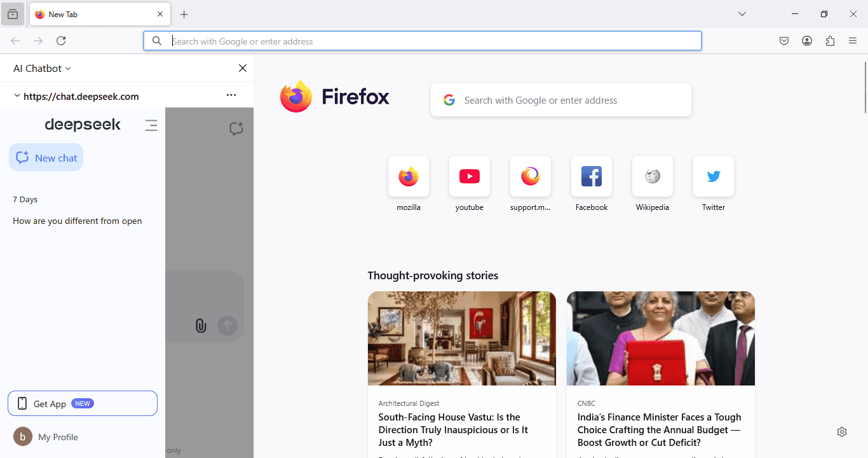Close the AI Chatbot sidebar

(x=243, y=68)
